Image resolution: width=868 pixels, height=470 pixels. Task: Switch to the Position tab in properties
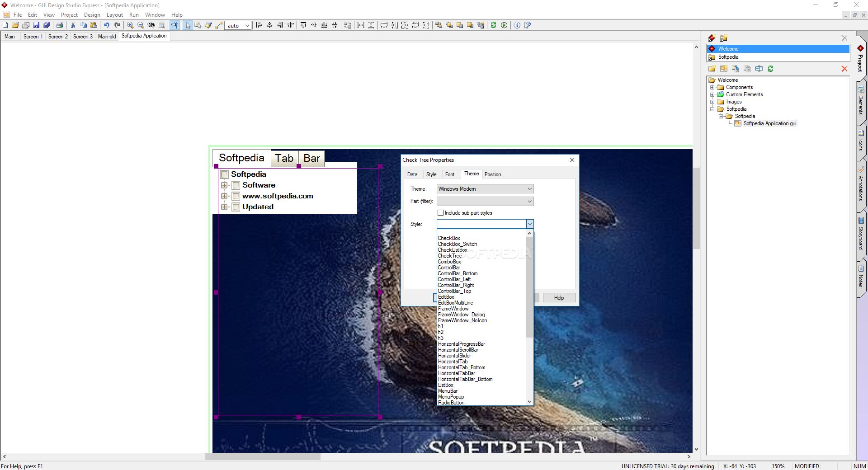point(492,174)
